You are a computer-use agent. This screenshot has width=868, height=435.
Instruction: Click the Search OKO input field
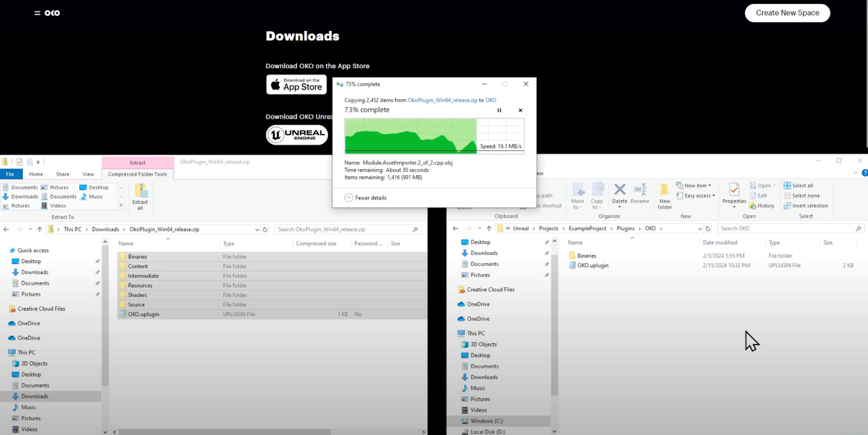point(787,229)
